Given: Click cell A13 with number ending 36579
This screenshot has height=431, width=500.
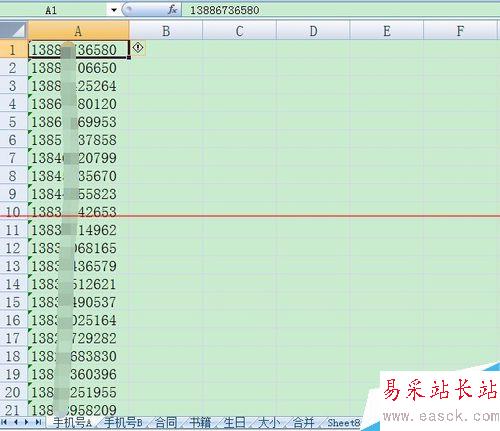Looking at the screenshot, I should pos(78,266).
